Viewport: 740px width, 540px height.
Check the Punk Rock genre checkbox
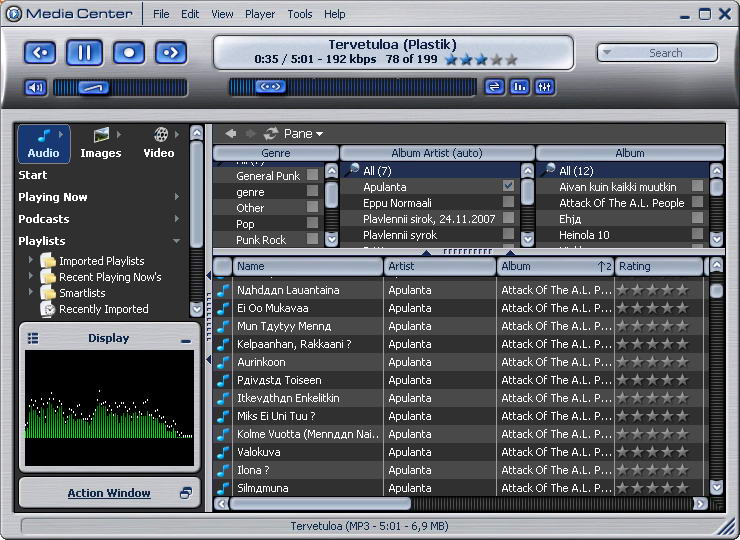click(x=312, y=238)
